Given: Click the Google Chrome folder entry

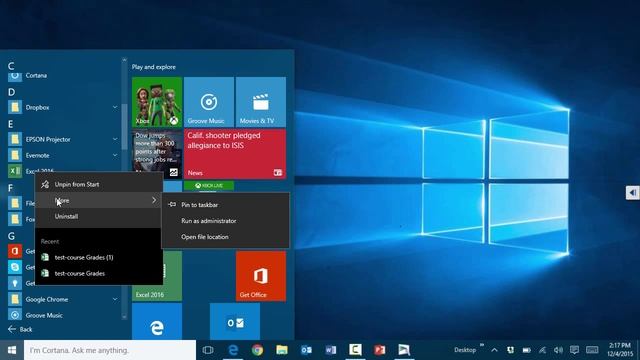Looking at the screenshot, I should click(63, 299).
